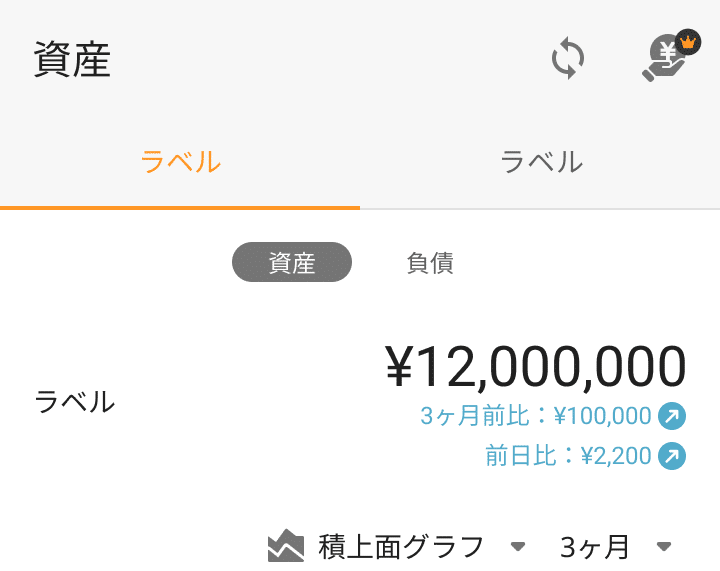
Task: Tap the orange active tab underline
Action: pos(180,207)
